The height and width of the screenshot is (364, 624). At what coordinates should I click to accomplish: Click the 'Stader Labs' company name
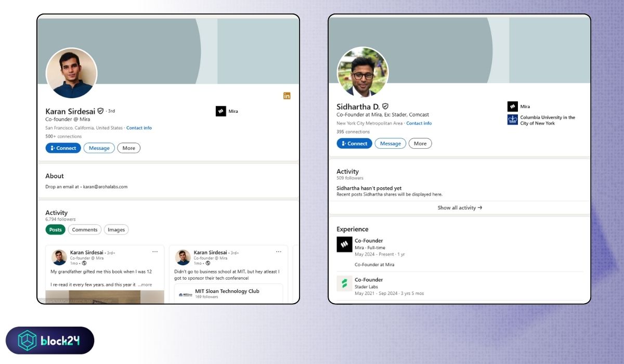[x=366, y=287]
